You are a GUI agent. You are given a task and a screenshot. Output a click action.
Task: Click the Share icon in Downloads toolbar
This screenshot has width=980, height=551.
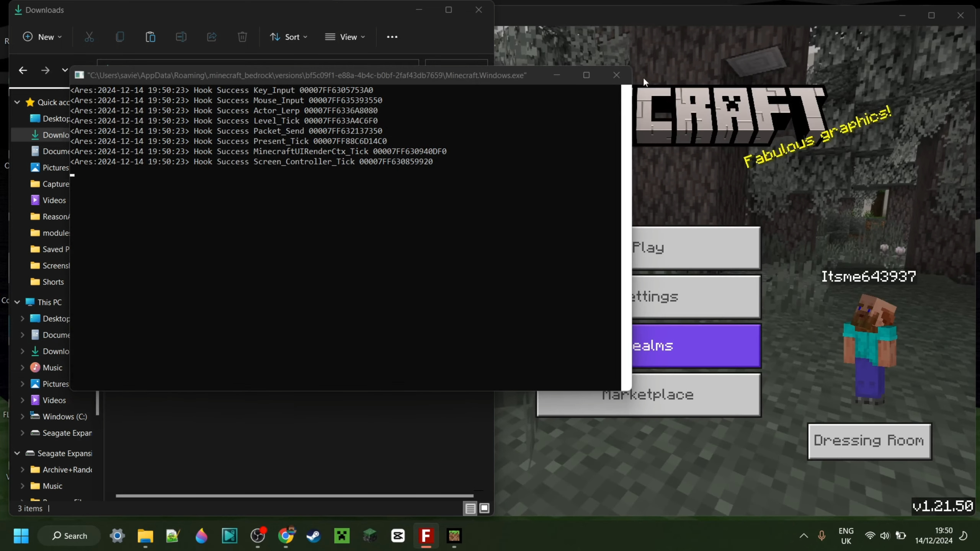[212, 37]
